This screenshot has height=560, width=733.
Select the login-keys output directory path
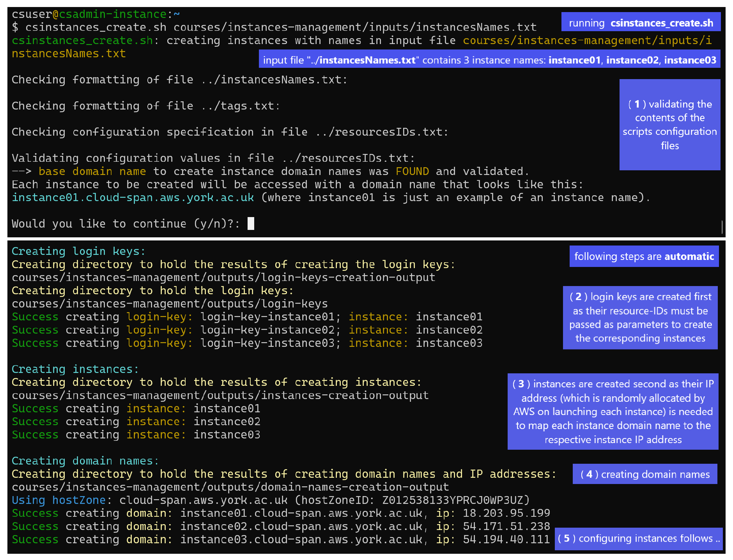click(169, 304)
